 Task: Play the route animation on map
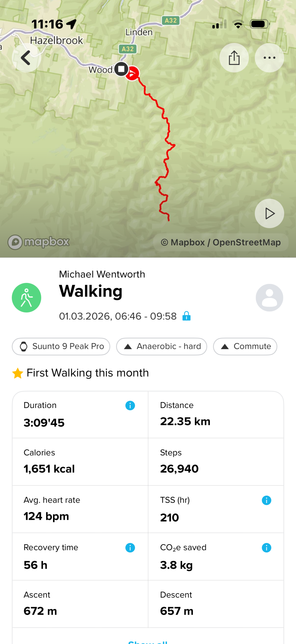point(269,213)
